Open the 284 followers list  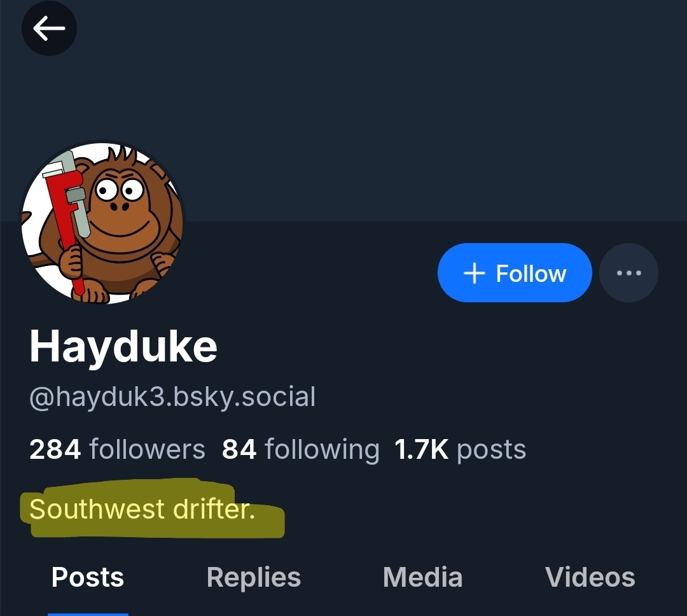pos(117,449)
